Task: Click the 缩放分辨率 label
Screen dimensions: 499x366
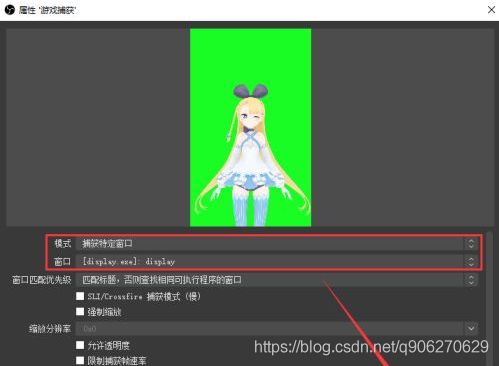Action: point(50,329)
